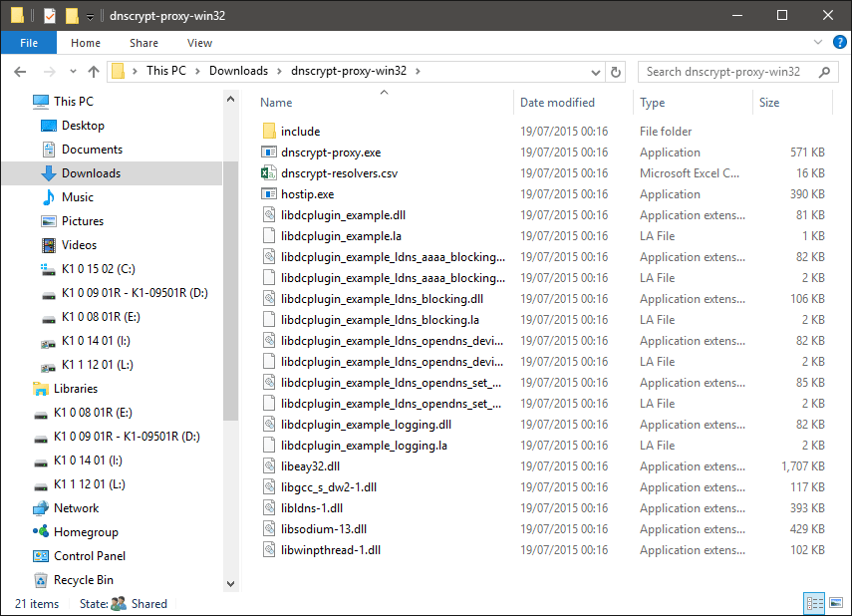Click the New folder icon in title bar

[72, 16]
